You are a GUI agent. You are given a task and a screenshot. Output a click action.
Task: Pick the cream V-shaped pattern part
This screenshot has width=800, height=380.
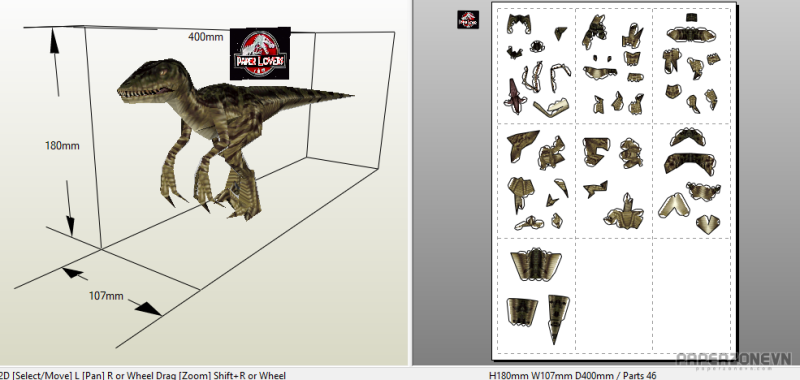[674, 206]
